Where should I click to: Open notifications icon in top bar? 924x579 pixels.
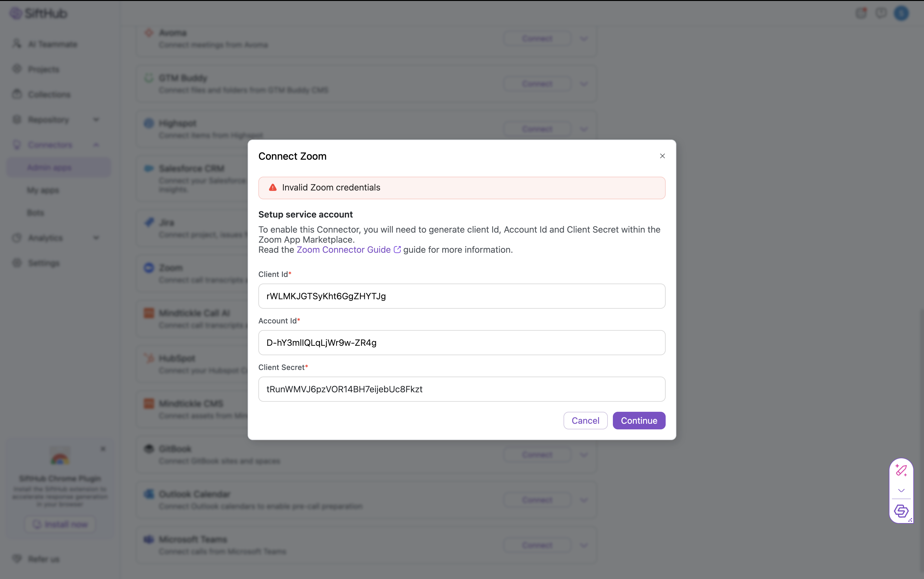861,13
